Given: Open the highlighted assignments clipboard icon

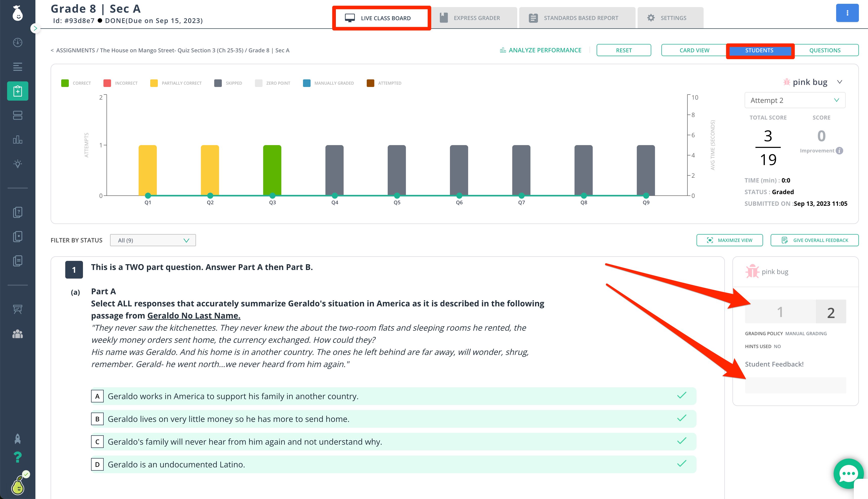Looking at the screenshot, I should tap(17, 91).
